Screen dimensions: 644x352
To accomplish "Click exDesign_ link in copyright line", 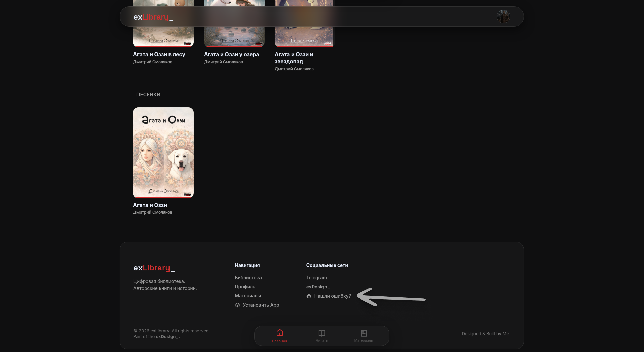I will click(x=166, y=337).
